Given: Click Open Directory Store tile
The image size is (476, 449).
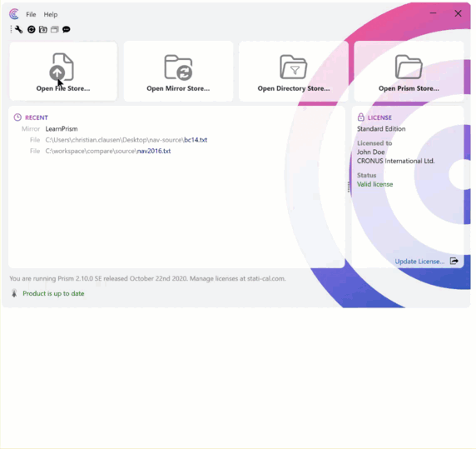Looking at the screenshot, I should pos(294,71).
